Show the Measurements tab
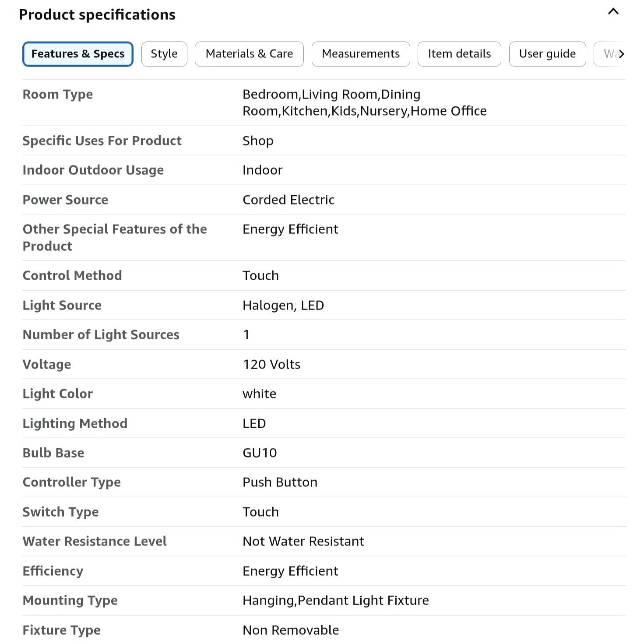The image size is (644, 644). coord(361,54)
